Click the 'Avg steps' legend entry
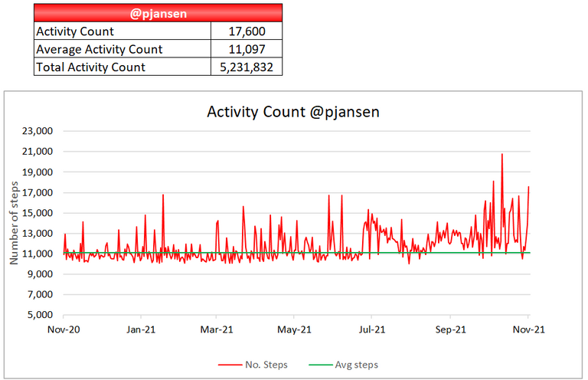The width and height of the screenshot is (588, 380). (x=344, y=365)
